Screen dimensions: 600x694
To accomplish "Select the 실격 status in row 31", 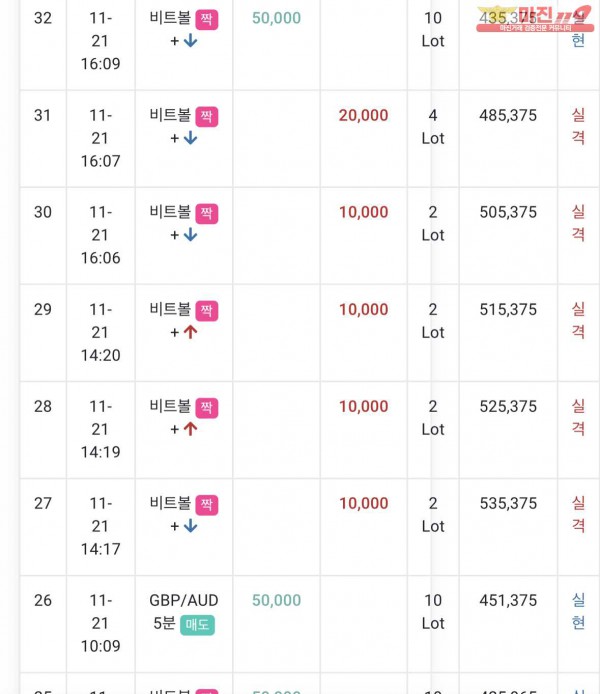I will point(578,126).
